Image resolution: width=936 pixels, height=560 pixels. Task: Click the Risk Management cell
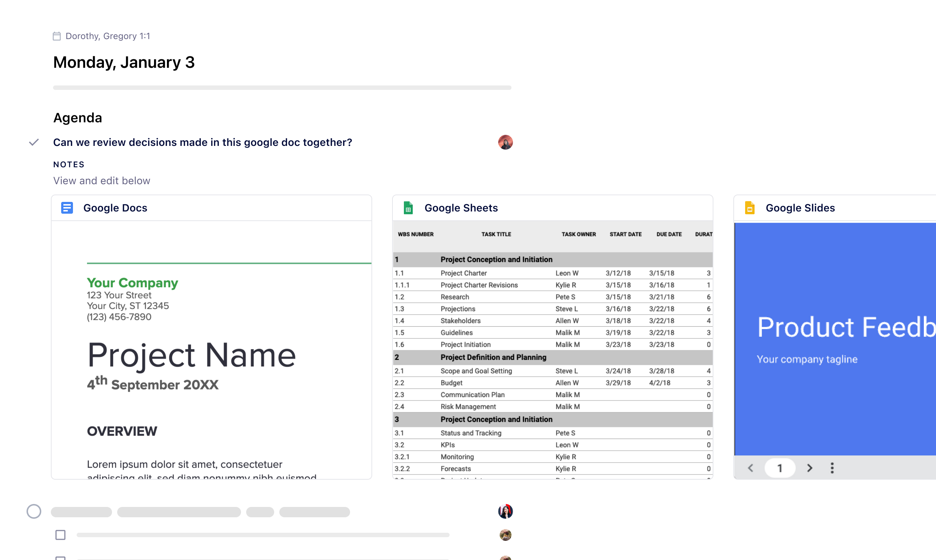pyautogui.click(x=468, y=407)
